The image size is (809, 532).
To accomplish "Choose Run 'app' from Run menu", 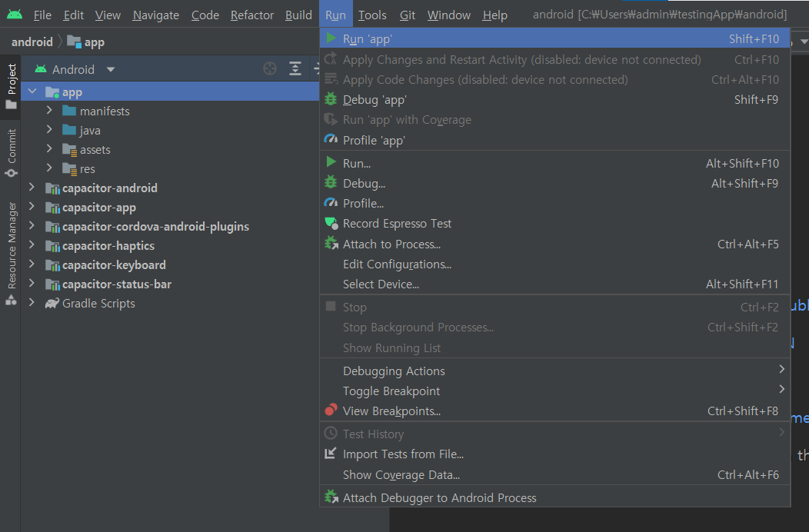I will click(555, 38).
